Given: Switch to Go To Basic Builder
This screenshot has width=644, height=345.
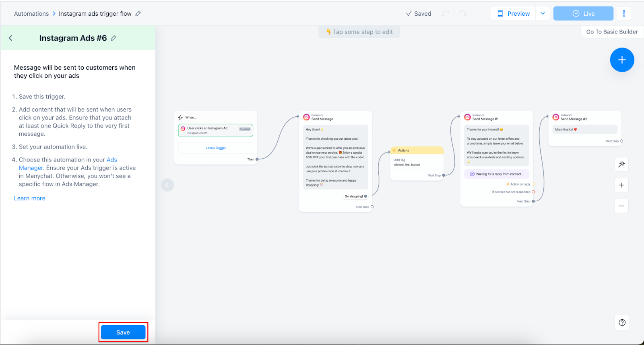Looking at the screenshot, I should 612,32.
